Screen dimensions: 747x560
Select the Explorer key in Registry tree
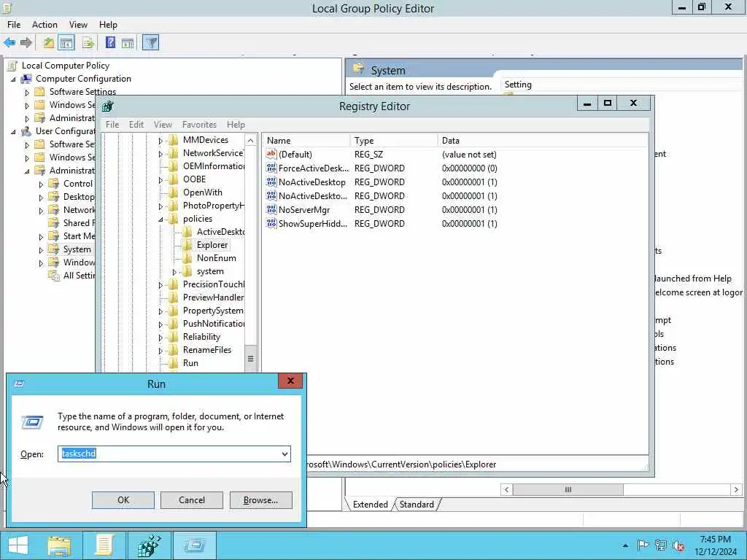point(212,245)
